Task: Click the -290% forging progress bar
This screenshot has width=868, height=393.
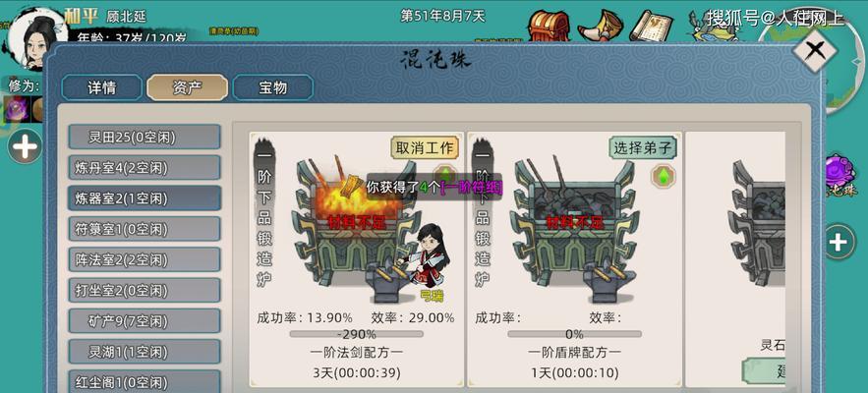Action: [357, 334]
